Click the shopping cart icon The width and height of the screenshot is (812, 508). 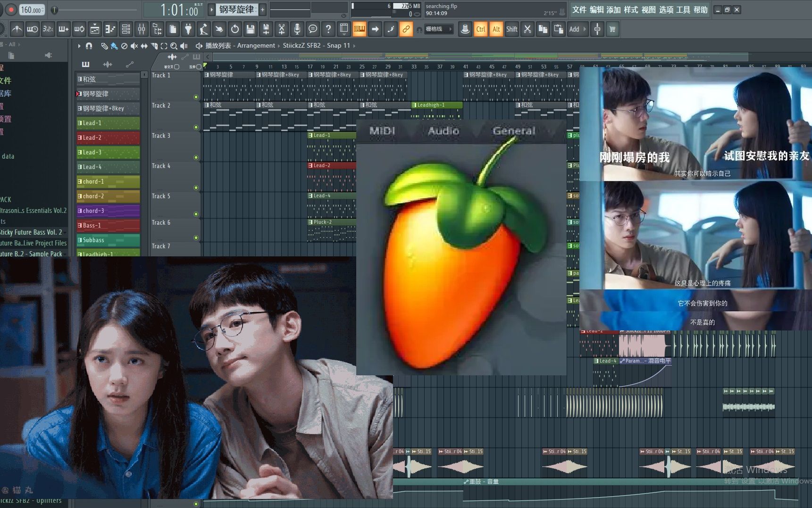[613, 29]
